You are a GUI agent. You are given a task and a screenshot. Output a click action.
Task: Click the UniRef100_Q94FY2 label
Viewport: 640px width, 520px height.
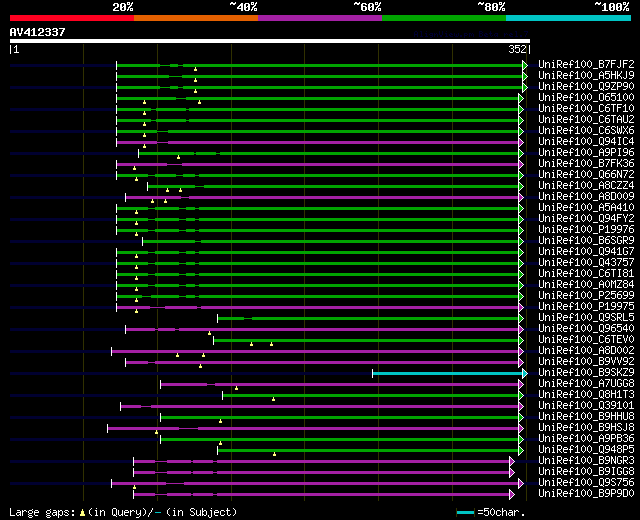[586, 219]
